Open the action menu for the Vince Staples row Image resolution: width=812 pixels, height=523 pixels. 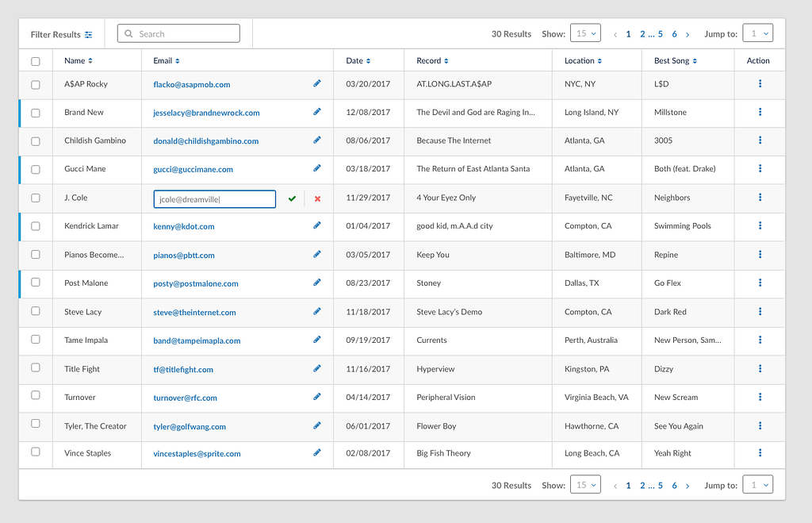click(760, 453)
